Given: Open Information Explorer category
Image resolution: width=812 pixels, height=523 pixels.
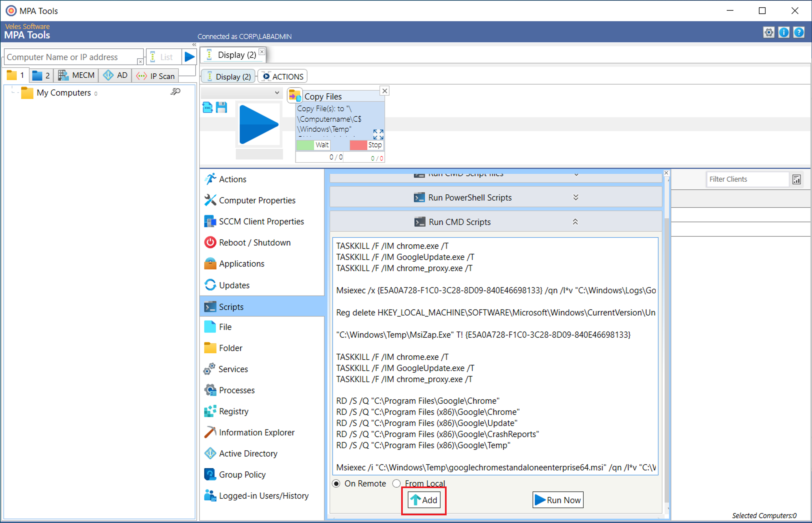Looking at the screenshot, I should click(262, 432).
